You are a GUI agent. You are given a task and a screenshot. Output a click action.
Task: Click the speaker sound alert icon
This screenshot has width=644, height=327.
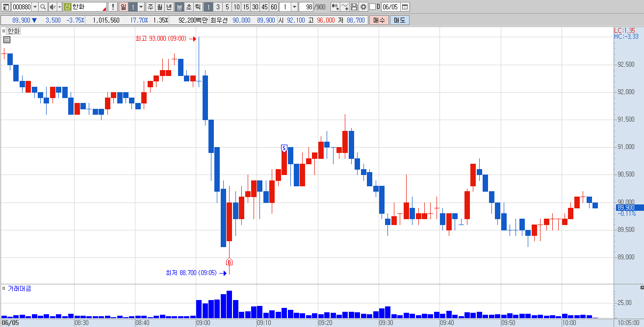point(52,7)
